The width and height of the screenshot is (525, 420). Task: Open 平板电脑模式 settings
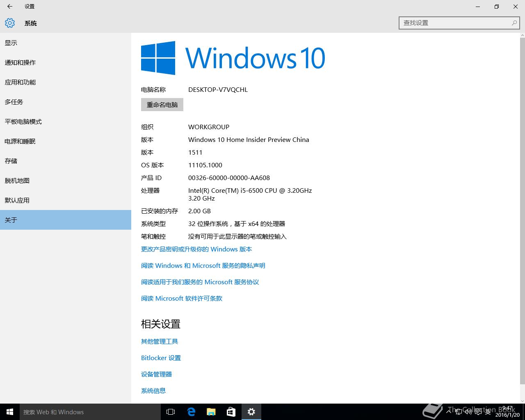point(66,121)
